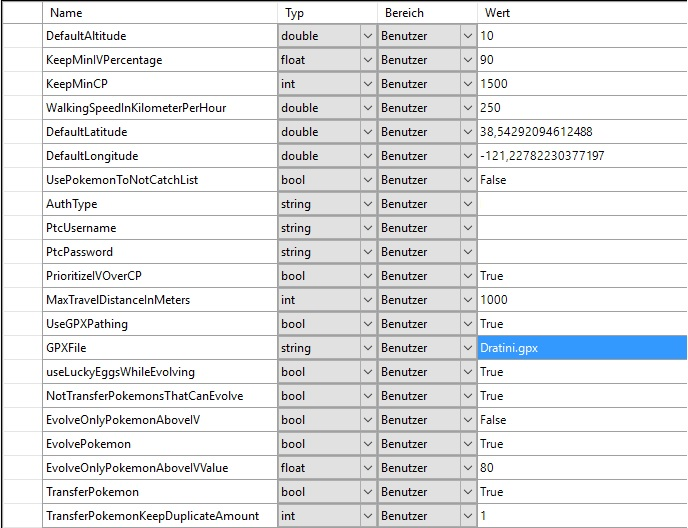Open Typ dropdown for DefaultAltitude
Image resolution: width=688 pixels, height=528 pixels.
pos(365,36)
